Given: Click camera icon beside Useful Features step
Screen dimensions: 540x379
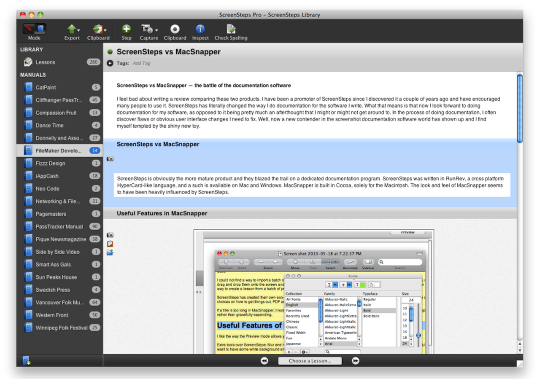Looking at the screenshot, I should tap(110, 235).
